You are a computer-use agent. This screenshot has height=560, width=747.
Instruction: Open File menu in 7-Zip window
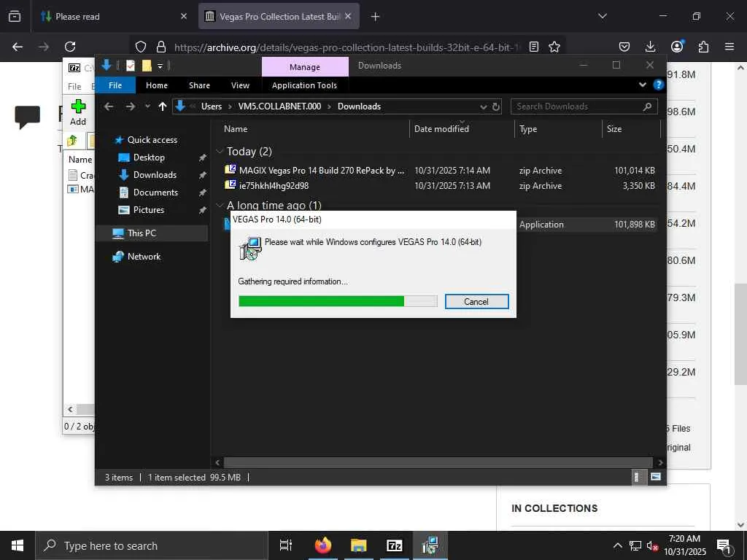click(74, 87)
